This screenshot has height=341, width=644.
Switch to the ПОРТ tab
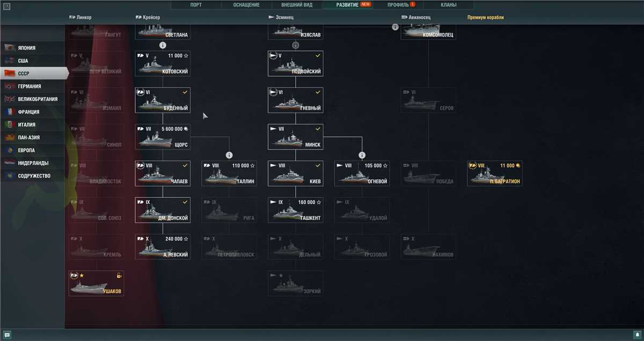196,5
